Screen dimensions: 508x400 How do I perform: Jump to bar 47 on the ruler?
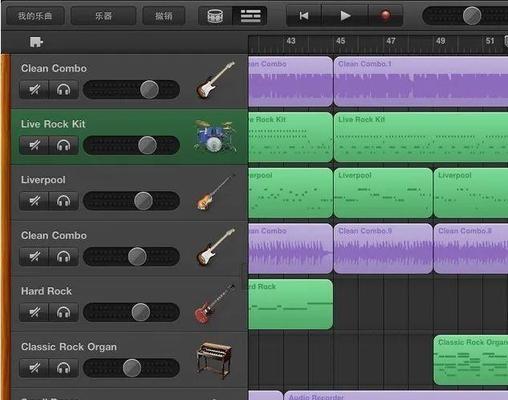[391, 41]
